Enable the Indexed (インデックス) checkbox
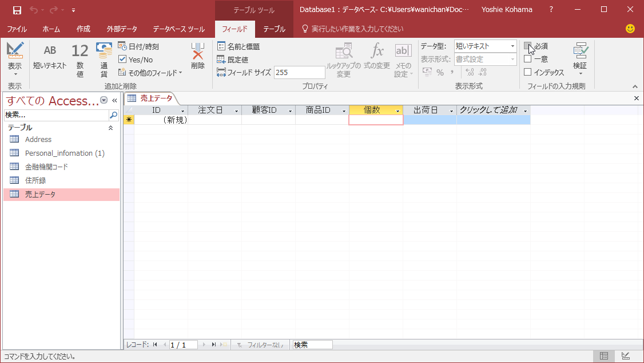Viewport: 644px width, 363px height. pos(528,72)
